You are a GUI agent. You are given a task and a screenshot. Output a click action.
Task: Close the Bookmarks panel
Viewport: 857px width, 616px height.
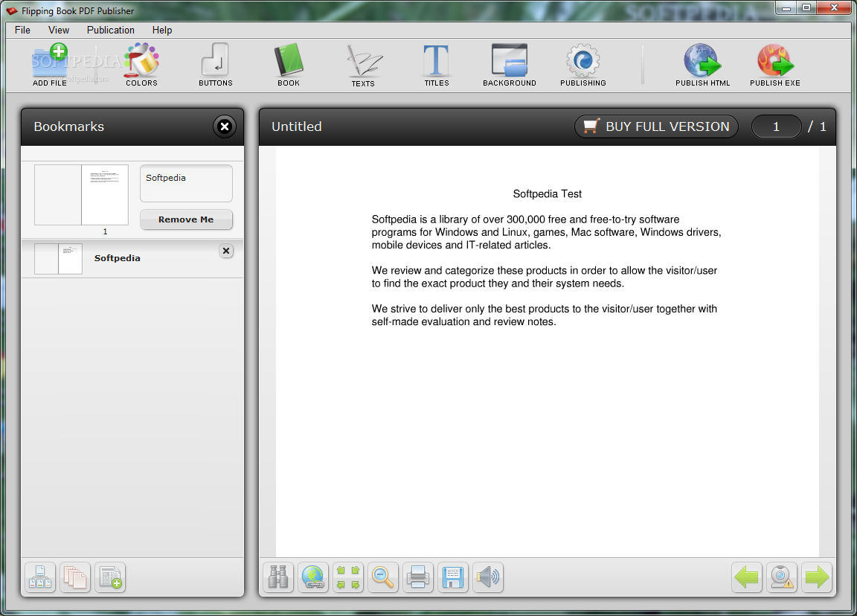pyautogui.click(x=225, y=126)
